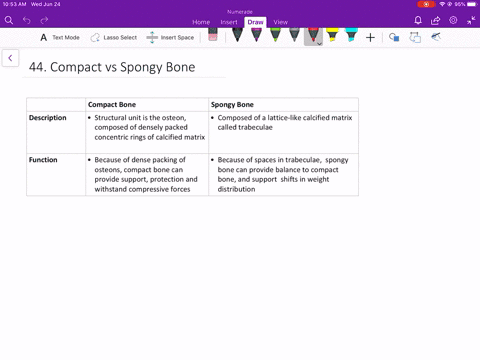
Task: Pick the purple pen
Action: tap(256, 35)
